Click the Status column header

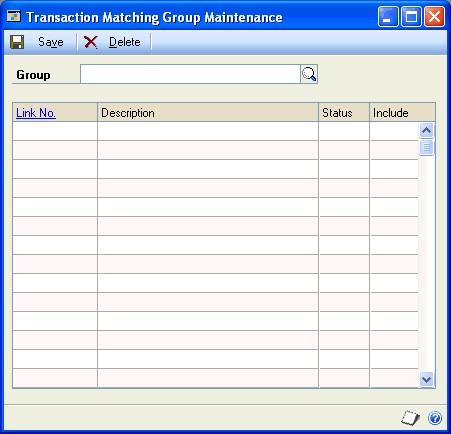[x=344, y=112]
